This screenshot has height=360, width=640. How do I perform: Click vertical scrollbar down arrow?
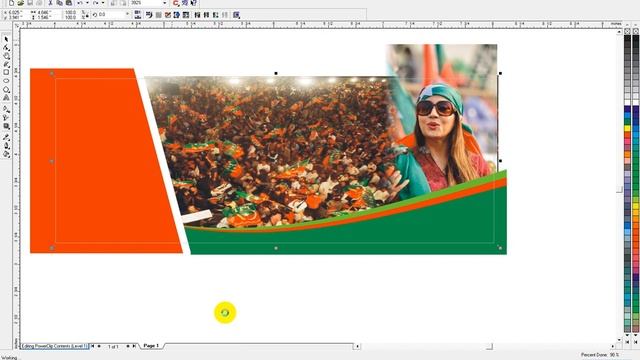[x=619, y=340]
